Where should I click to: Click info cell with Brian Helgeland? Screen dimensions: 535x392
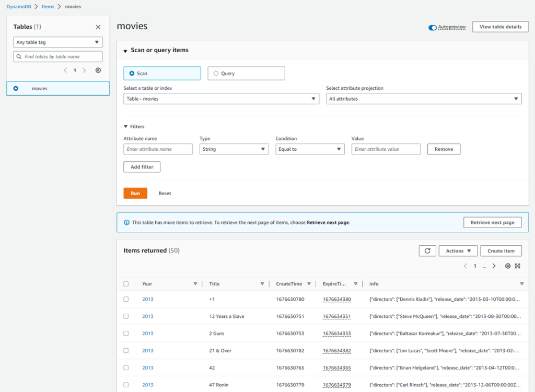[x=444, y=368]
